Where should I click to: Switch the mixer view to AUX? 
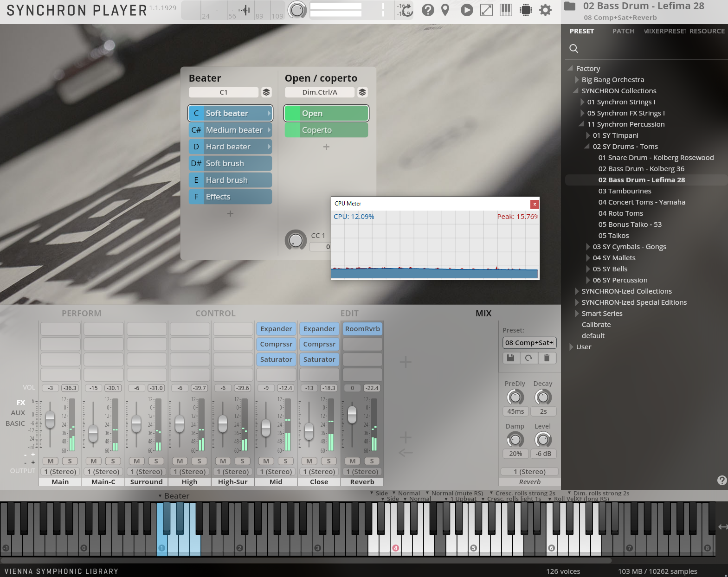click(18, 413)
